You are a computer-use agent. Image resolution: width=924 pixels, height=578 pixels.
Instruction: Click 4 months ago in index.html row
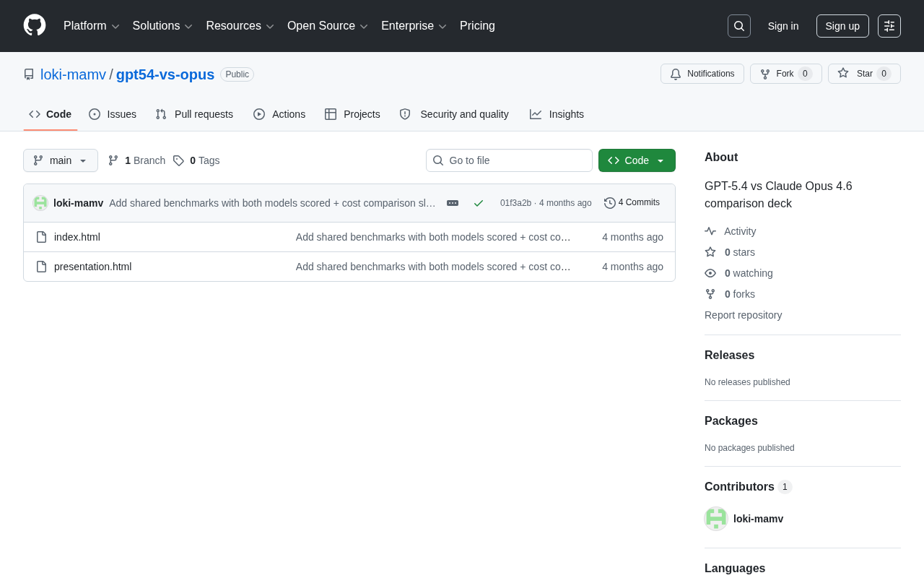point(632,237)
